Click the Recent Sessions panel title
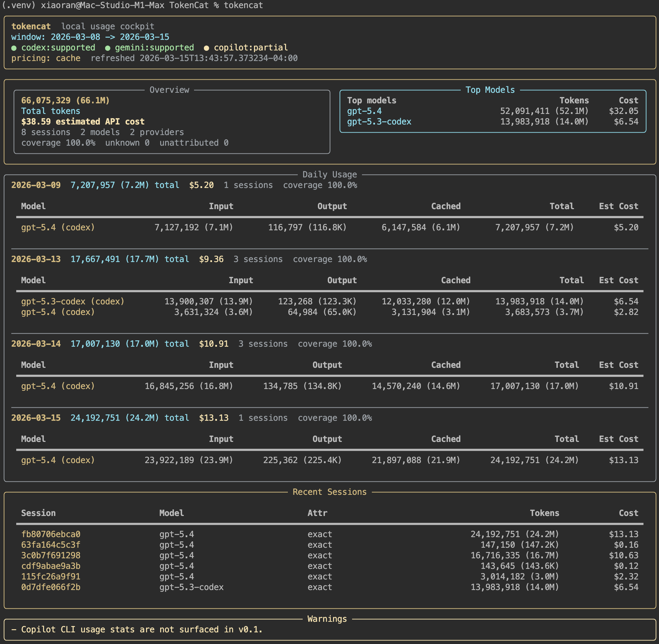 (x=329, y=492)
